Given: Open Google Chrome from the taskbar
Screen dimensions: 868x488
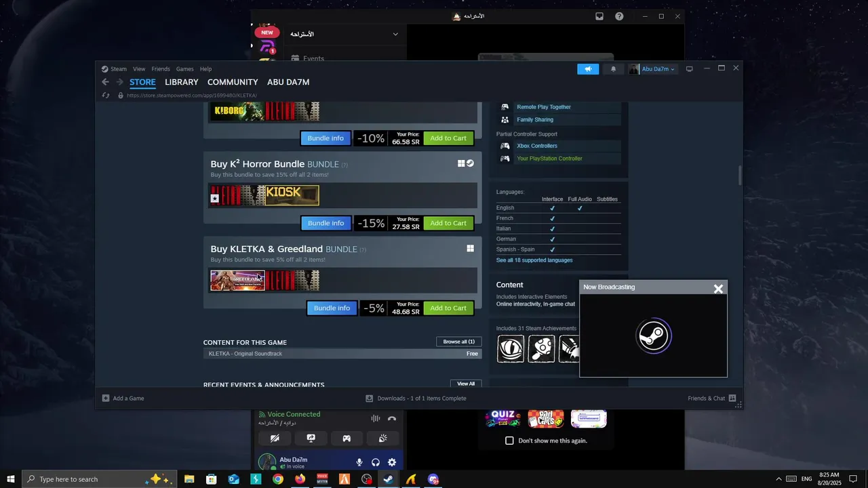Looking at the screenshot, I should click(278, 479).
